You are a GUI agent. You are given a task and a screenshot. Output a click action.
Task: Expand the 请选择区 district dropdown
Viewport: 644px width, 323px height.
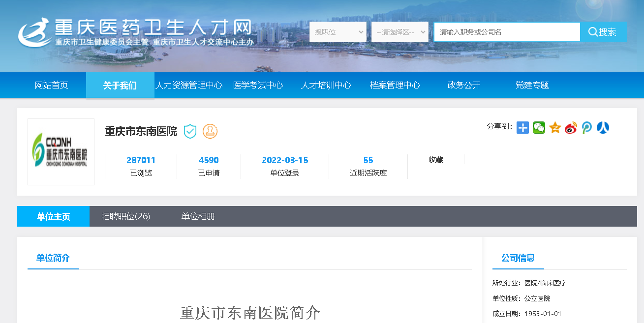(399, 32)
